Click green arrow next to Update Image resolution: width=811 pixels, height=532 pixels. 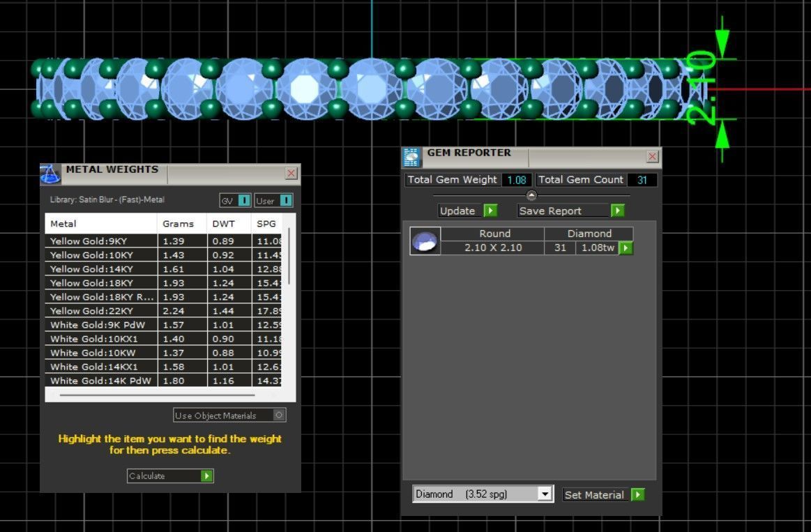(x=490, y=211)
